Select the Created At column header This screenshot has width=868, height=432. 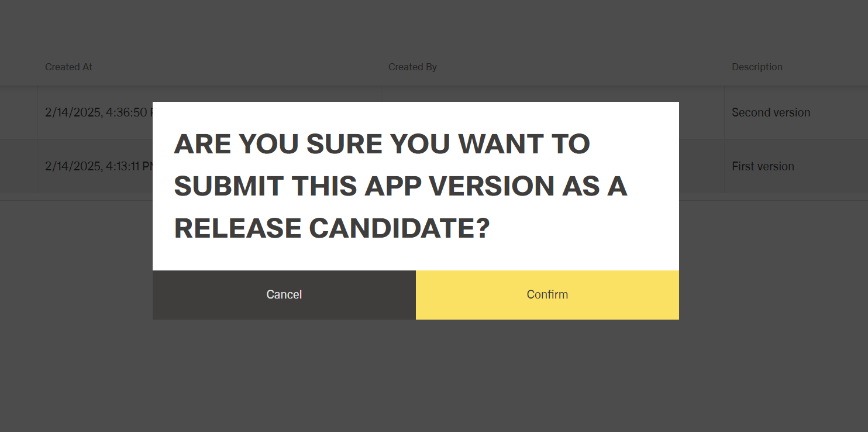pos(68,67)
